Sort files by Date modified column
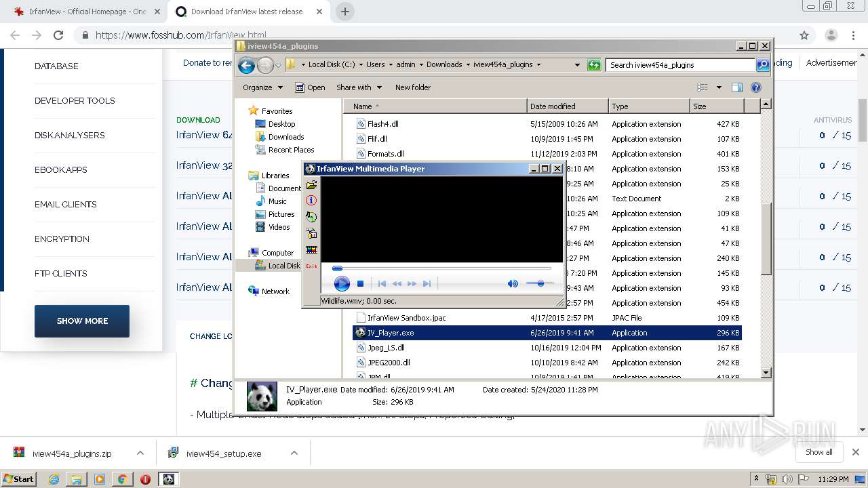868x488 pixels. click(x=567, y=106)
